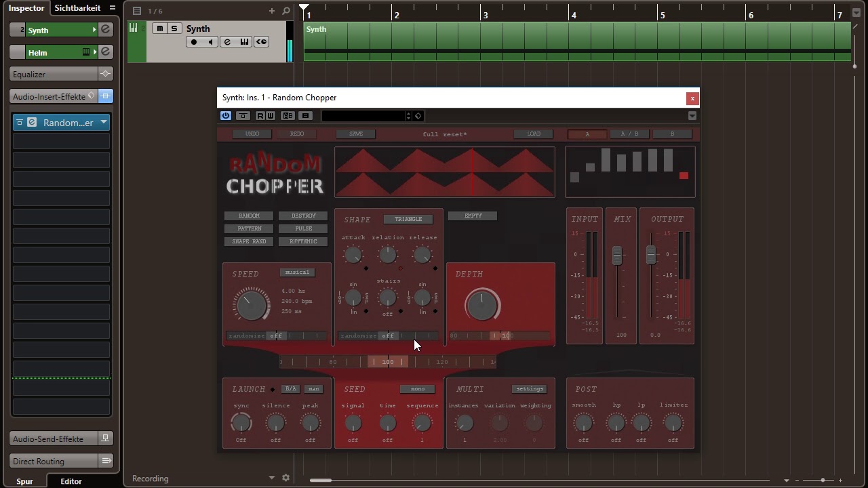
Task: Click the OUTPUT fader handle
Action: click(651, 256)
